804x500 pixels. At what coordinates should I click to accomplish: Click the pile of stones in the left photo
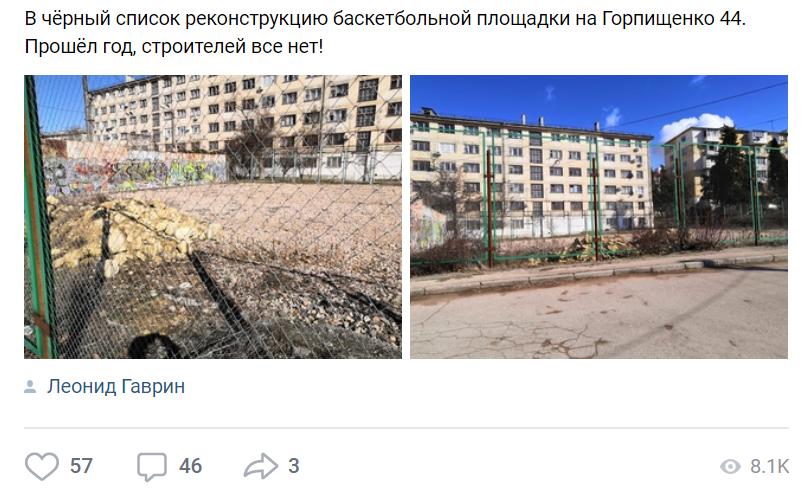(x=128, y=233)
